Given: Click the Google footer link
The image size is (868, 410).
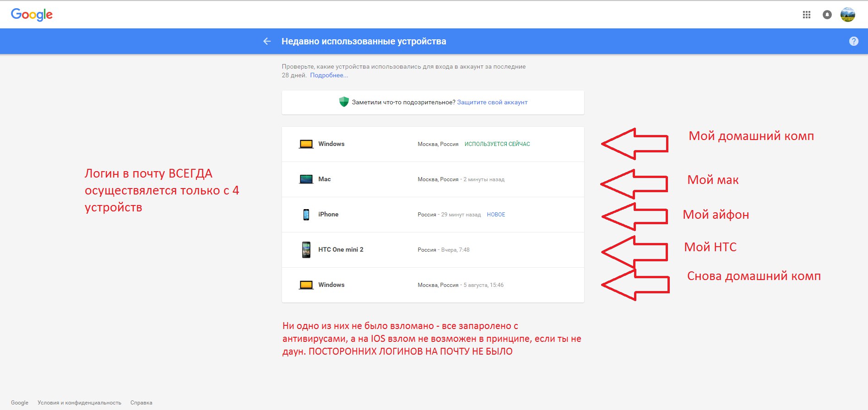Looking at the screenshot, I should click(x=20, y=403).
